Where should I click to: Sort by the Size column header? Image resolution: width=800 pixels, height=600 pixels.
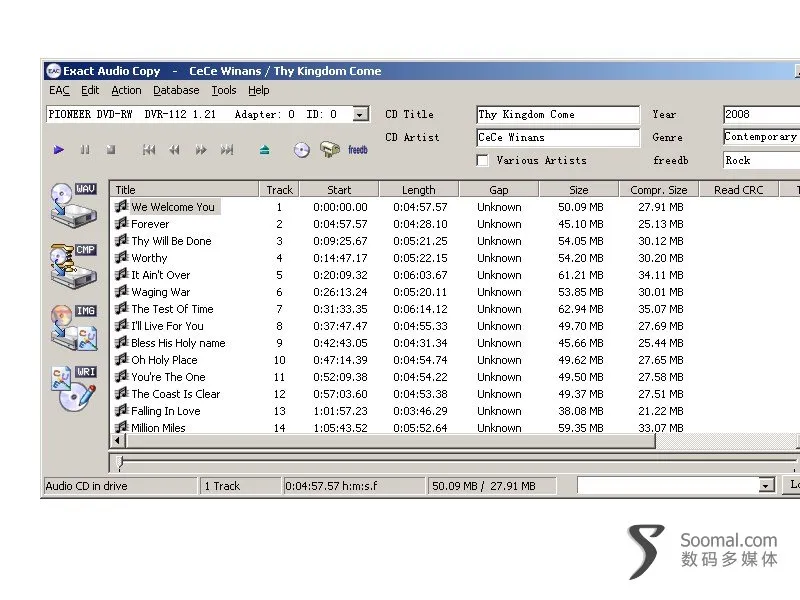pos(579,190)
